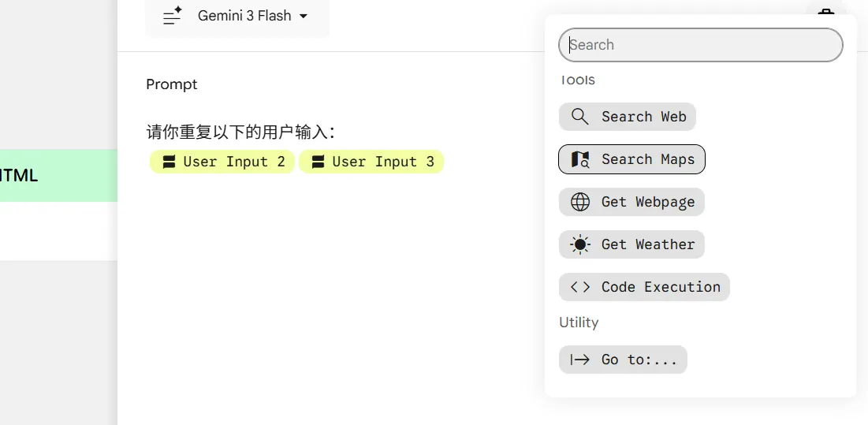Choose the Code Execution text label
Screen dimensions: 868x425
click(x=661, y=287)
